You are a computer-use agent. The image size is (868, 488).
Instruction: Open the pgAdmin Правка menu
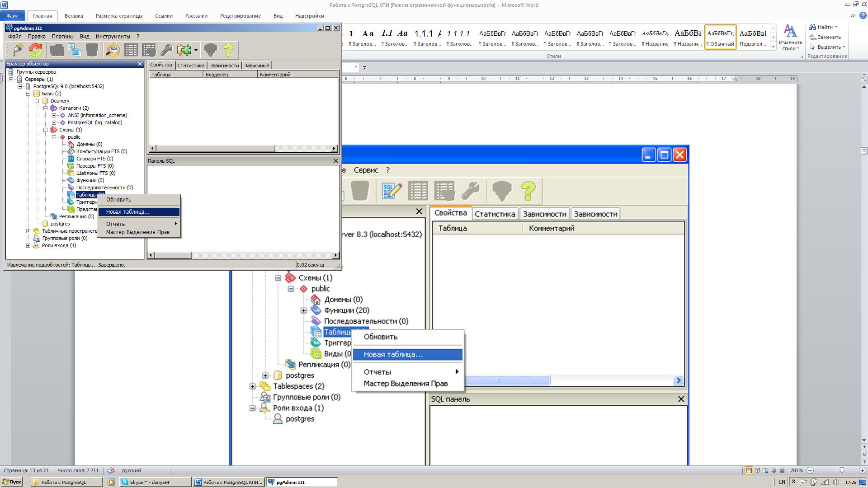coord(37,37)
